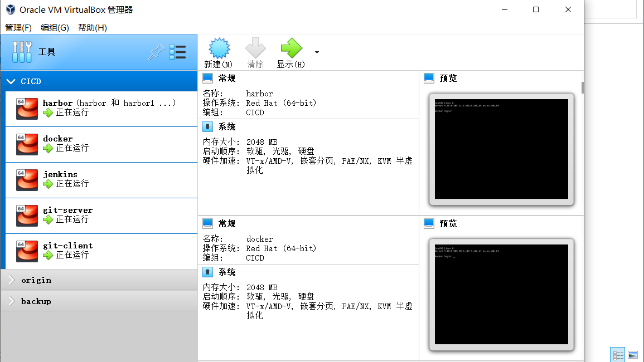Click the docker preview thumbnail

click(x=501, y=294)
